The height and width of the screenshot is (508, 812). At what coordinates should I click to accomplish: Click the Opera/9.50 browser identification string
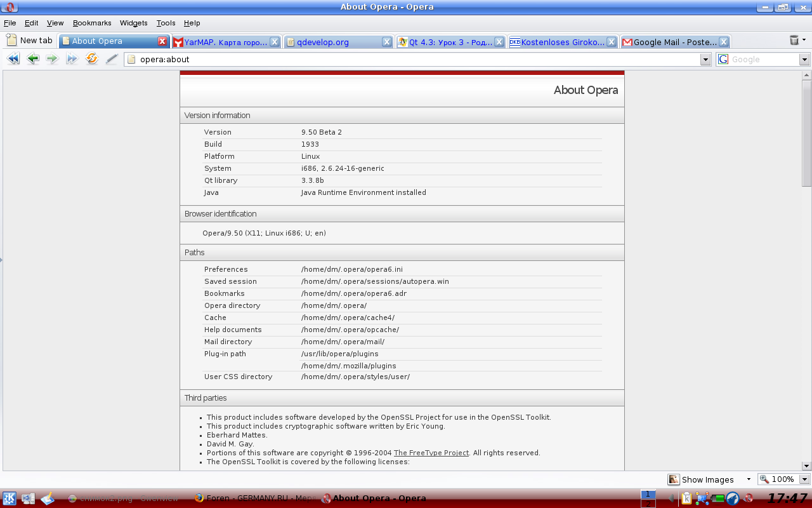coord(264,233)
